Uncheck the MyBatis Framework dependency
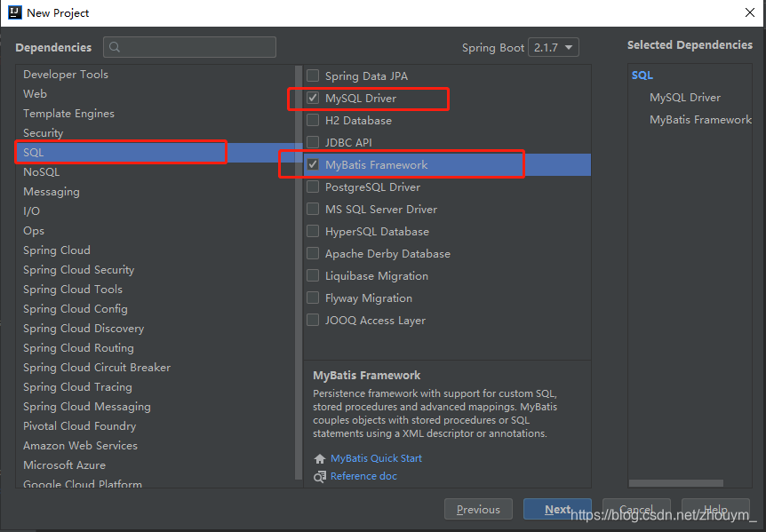 (313, 164)
